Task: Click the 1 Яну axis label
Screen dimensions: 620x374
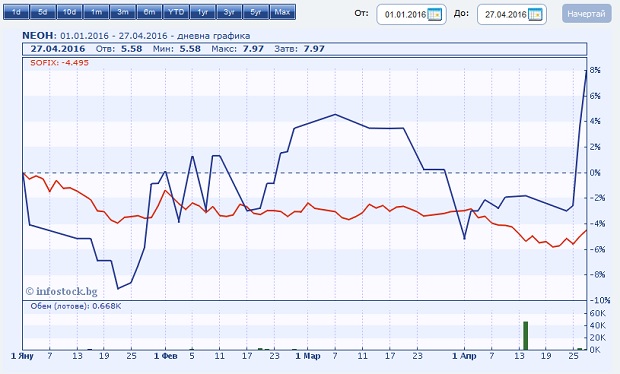Action: 22,356
